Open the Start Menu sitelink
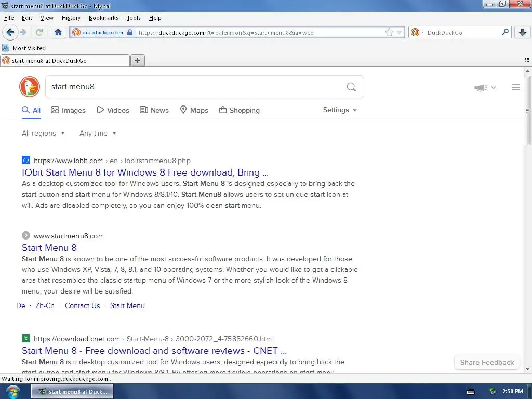The width and height of the screenshot is (532, 399). point(127,305)
